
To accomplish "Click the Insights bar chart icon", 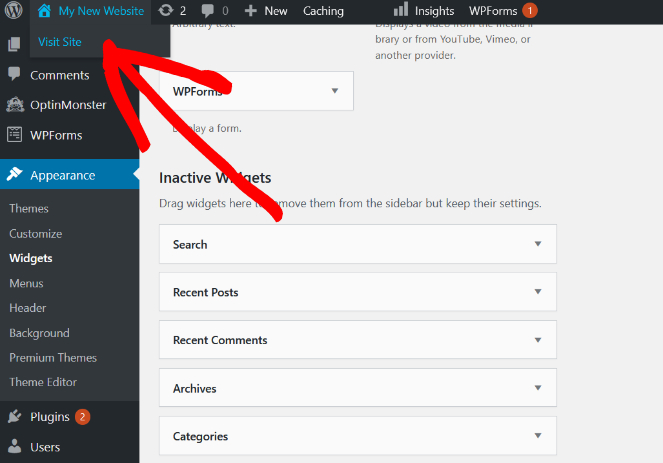I will [401, 11].
